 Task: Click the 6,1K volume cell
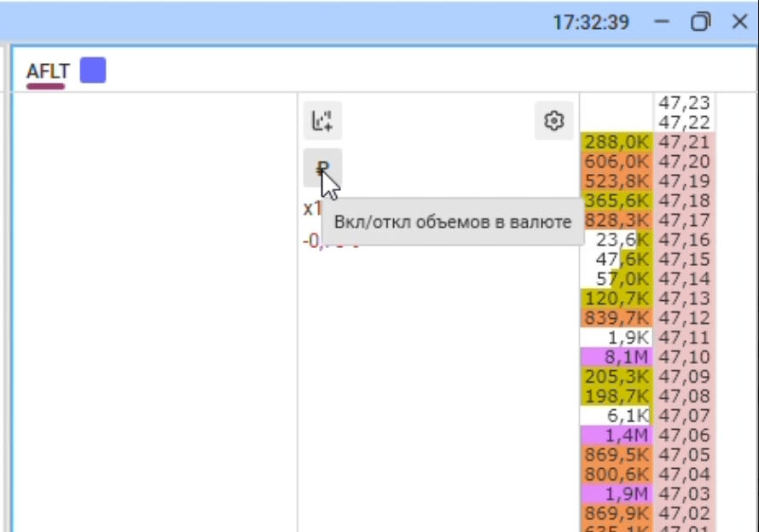tap(617, 415)
